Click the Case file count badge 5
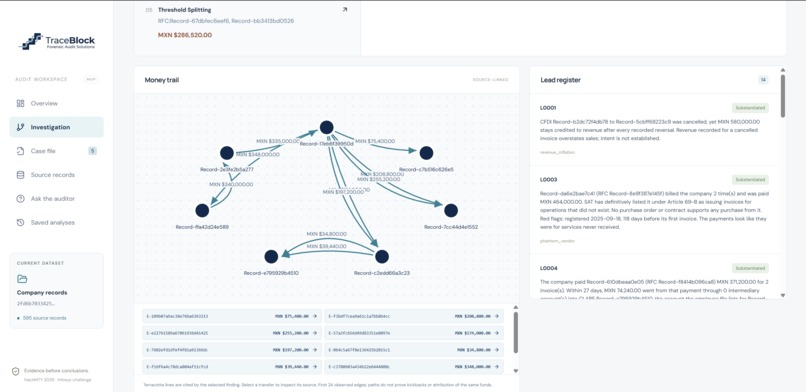806x392 pixels. pyautogui.click(x=92, y=151)
